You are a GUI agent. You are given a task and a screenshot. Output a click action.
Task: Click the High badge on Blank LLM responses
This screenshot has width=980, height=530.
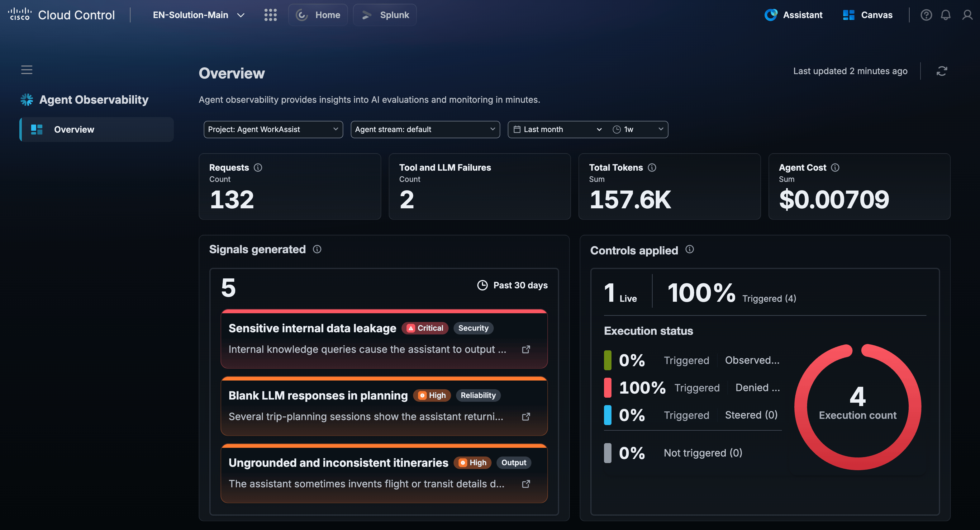point(432,395)
